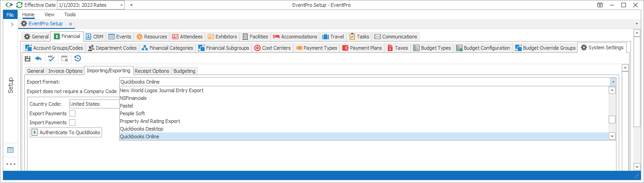Switch to Receipt Options subtab
This screenshot has height=183, width=644.
[x=152, y=71]
